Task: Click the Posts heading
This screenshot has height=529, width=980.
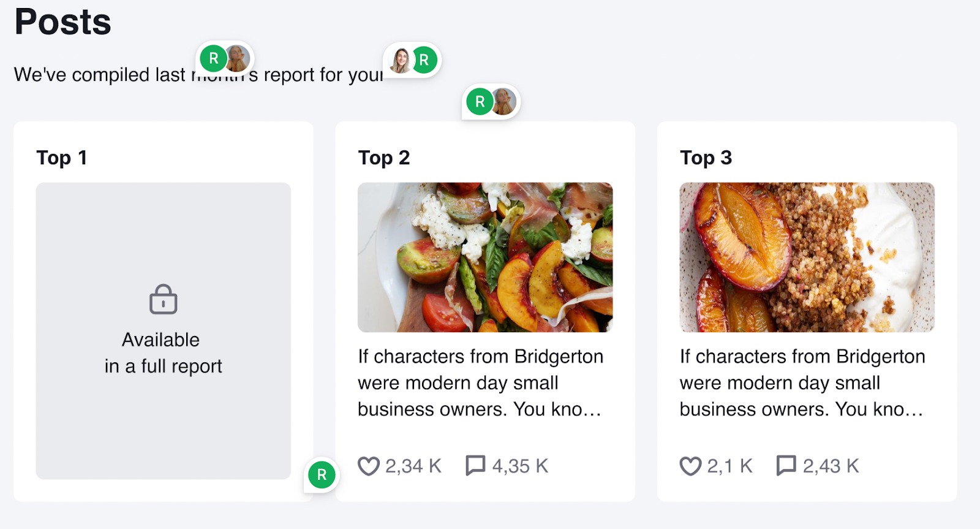Action: tap(61, 23)
